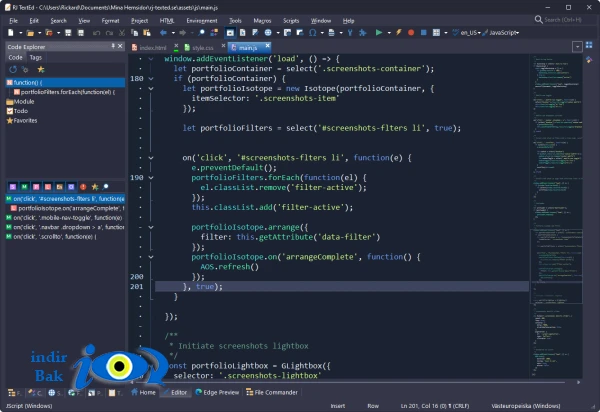This screenshot has height=412, width=600.
Task: Click the Save all toolbar icon
Action: click(81, 33)
